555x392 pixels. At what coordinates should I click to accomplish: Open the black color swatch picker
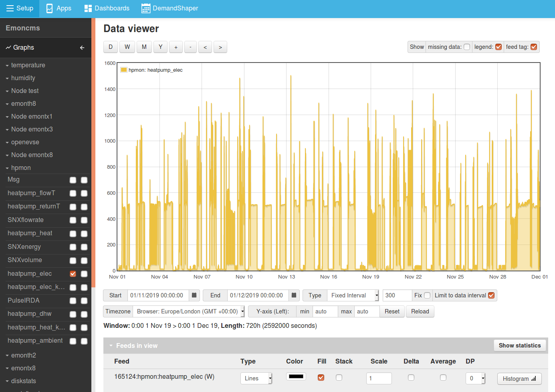pyautogui.click(x=296, y=376)
